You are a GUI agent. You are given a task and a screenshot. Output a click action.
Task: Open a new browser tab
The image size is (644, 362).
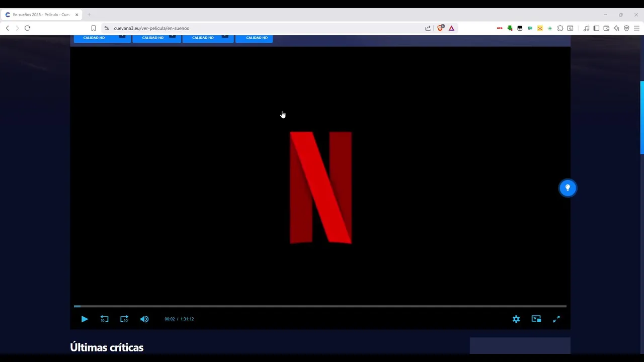[x=89, y=15]
